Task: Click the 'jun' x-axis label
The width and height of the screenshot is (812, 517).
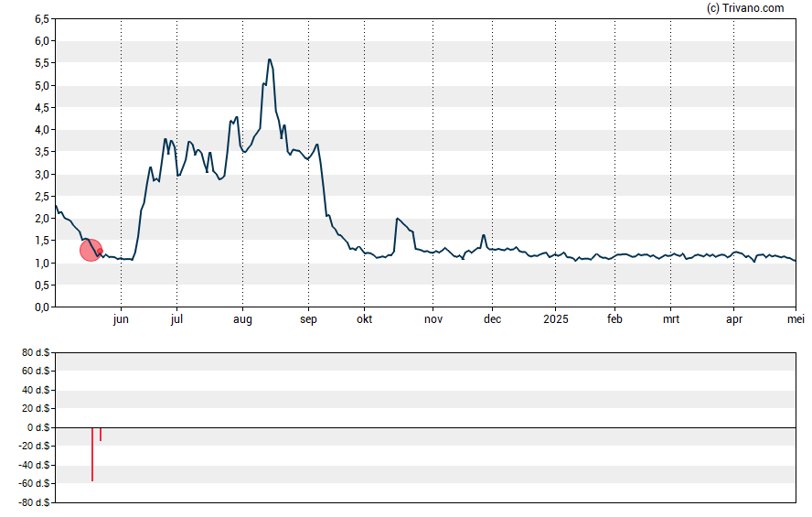Action: (x=121, y=319)
